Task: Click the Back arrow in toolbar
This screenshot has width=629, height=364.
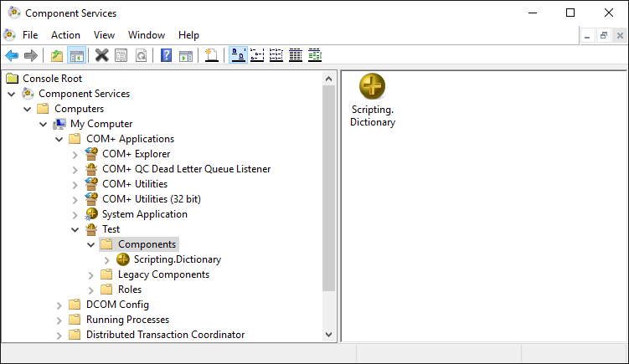Action: pyautogui.click(x=12, y=55)
